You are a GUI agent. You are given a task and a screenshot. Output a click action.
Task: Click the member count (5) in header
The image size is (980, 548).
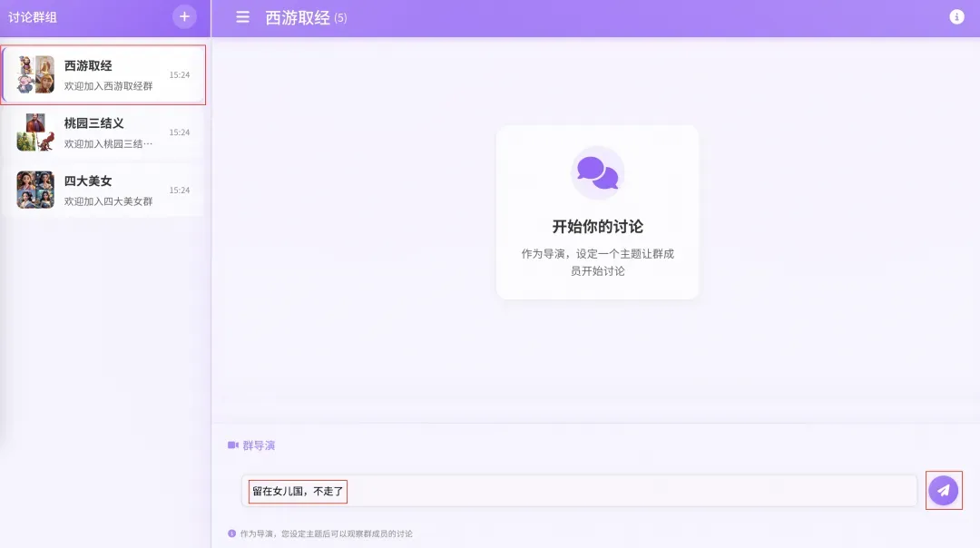point(340,18)
